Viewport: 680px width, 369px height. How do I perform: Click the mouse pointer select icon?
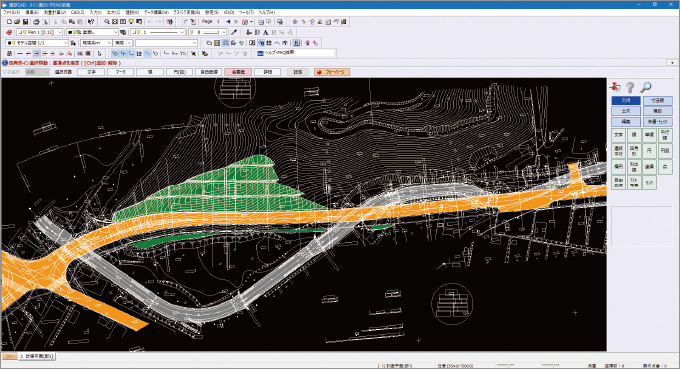point(99,53)
